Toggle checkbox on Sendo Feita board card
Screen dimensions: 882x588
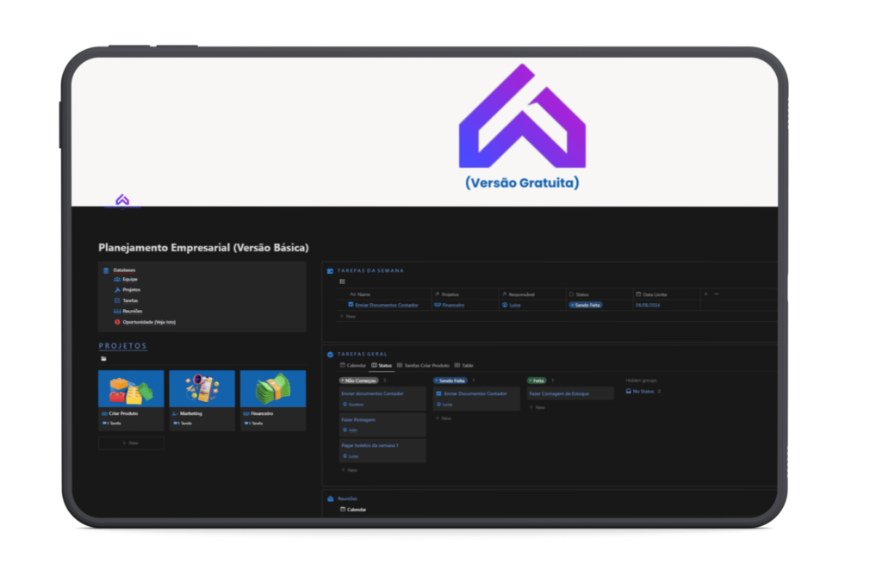coord(438,393)
